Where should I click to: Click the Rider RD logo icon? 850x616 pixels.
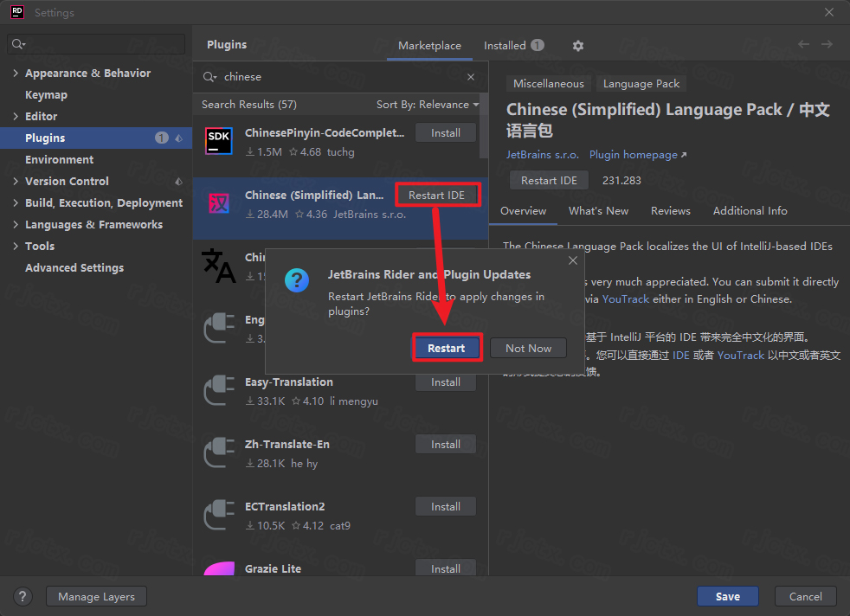point(16,12)
